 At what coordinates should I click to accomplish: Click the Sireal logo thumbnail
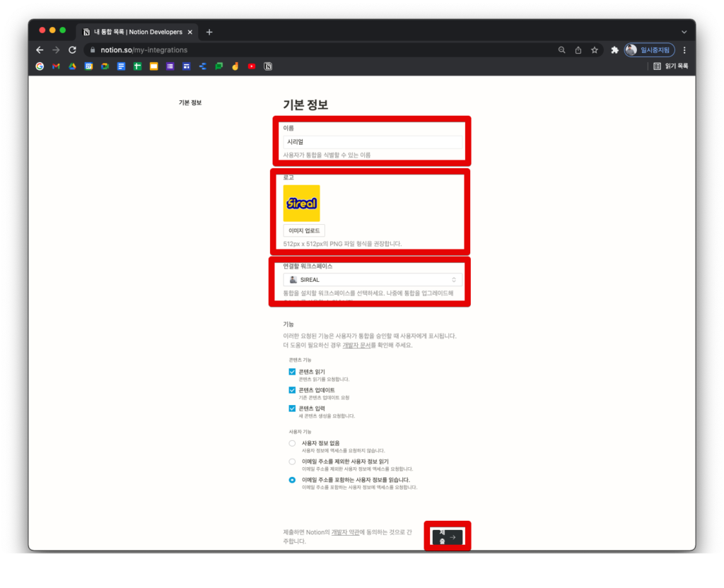click(x=301, y=203)
